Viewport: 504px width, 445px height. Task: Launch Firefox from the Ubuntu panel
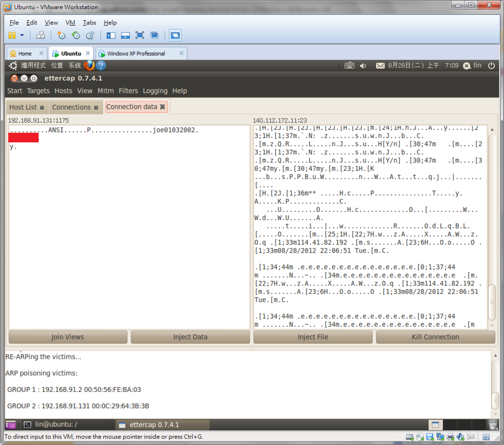click(89, 65)
